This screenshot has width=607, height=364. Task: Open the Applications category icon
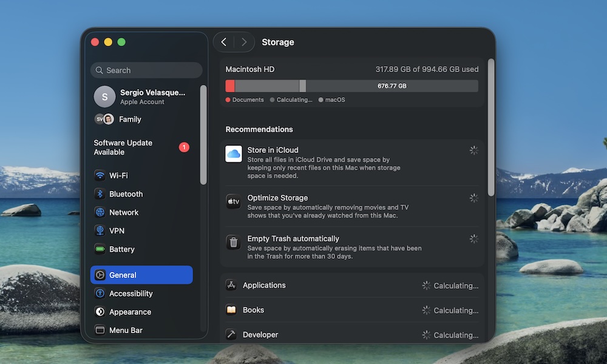click(x=233, y=285)
